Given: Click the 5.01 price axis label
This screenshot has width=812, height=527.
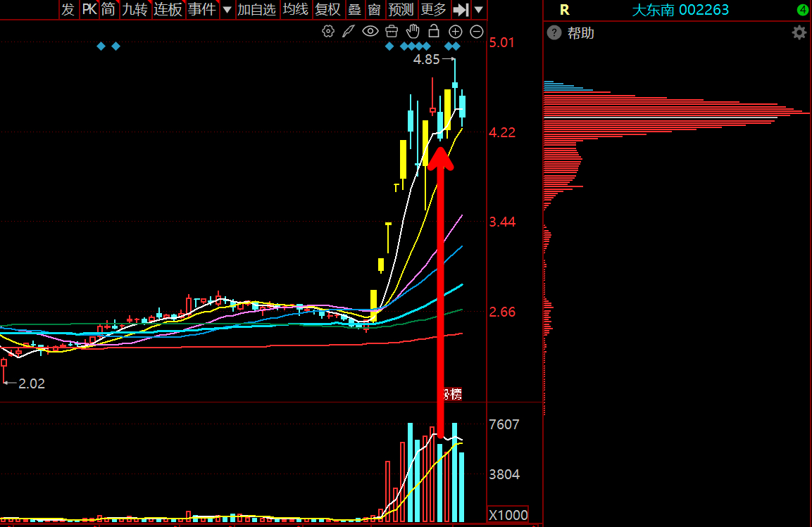Looking at the screenshot, I should 502,42.
